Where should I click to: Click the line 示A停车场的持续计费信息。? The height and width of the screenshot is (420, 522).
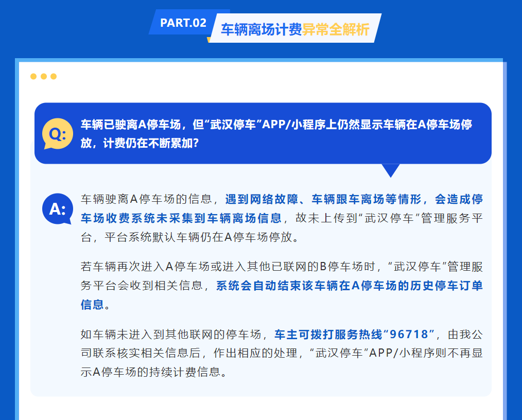tap(154, 372)
